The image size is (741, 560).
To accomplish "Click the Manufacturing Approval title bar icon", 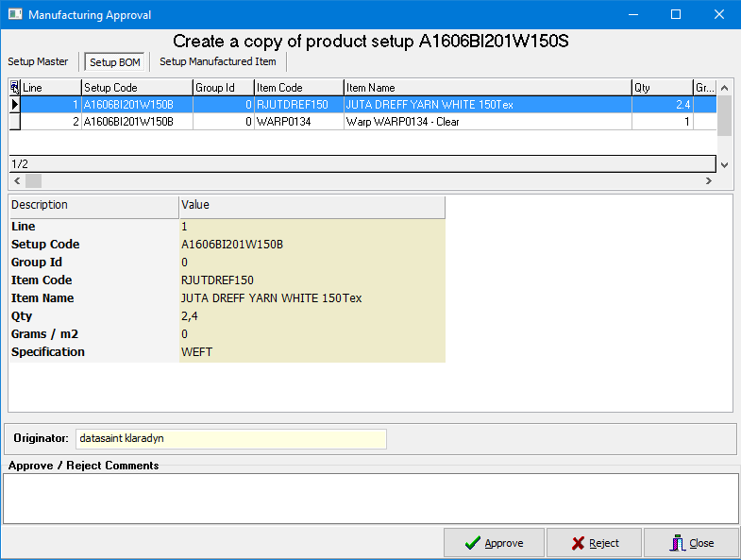I will pos(15,14).
